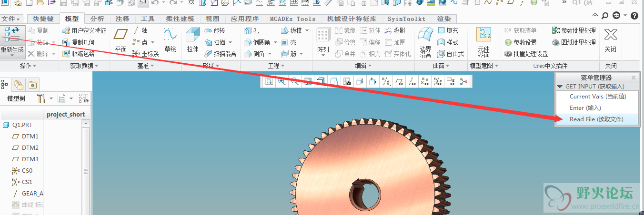The height and width of the screenshot is (215, 644).
Task: Toggle spin center display in graphics toolbar
Action: coord(463,82)
